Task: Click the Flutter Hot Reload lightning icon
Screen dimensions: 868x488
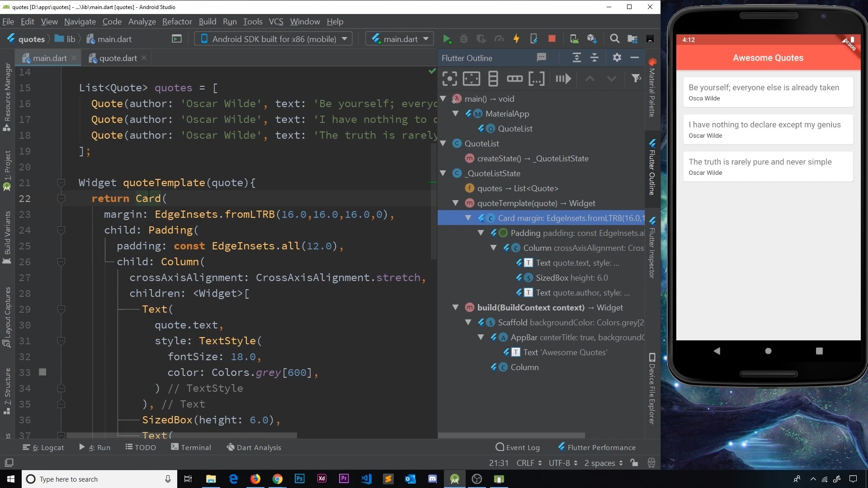Action: click(x=516, y=39)
